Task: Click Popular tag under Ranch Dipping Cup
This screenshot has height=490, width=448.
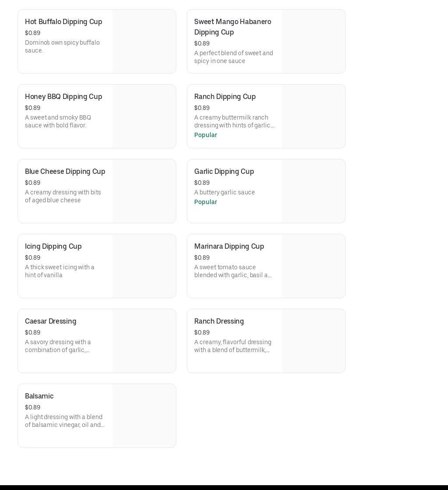Action: click(x=206, y=135)
